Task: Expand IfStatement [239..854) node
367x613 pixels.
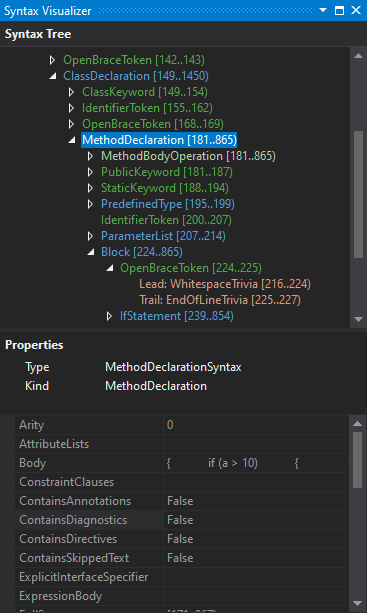Action: coord(109,316)
